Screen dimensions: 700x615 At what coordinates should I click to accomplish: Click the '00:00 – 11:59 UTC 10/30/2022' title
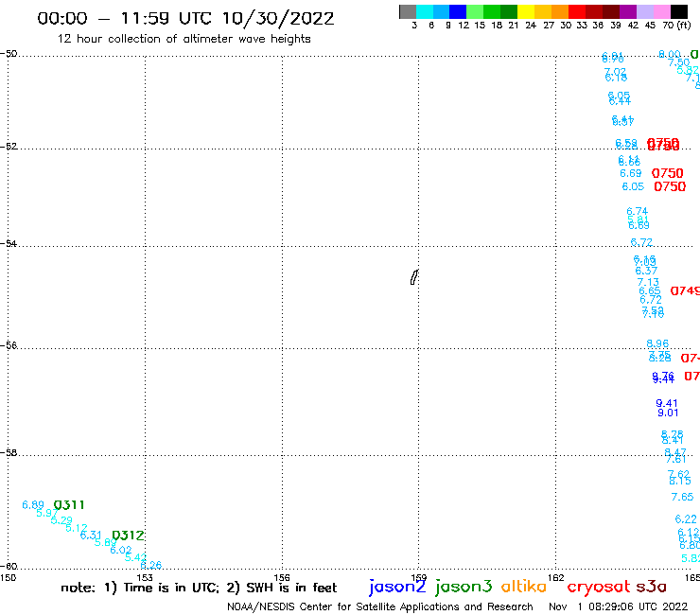click(185, 18)
